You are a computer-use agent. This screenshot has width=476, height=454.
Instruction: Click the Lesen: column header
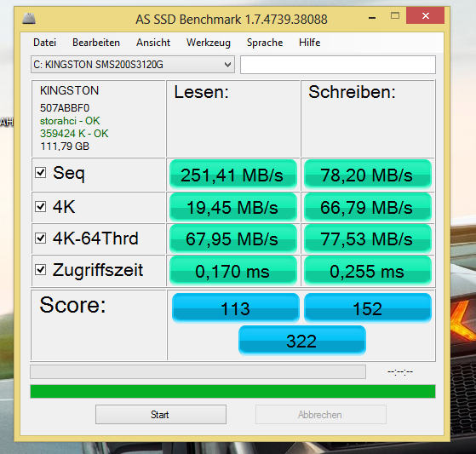(201, 92)
